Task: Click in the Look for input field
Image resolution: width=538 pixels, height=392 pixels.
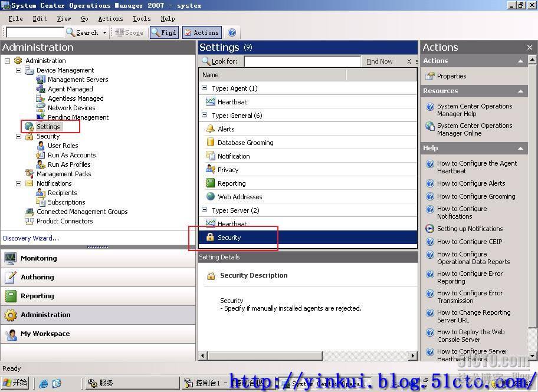Action: pyautogui.click(x=302, y=61)
